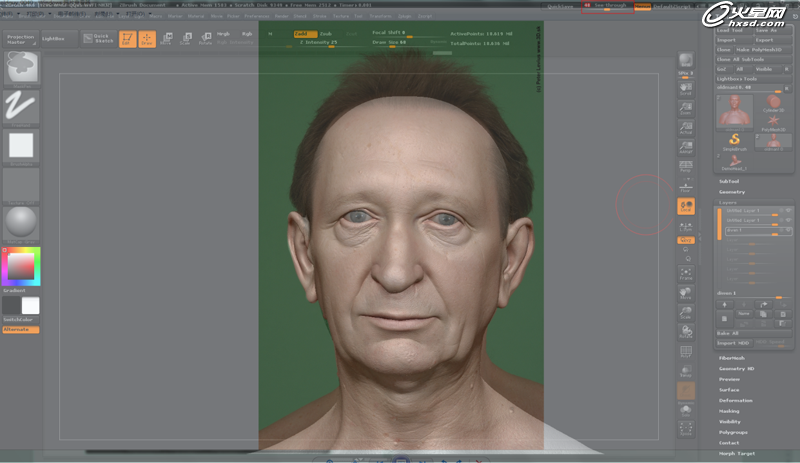Click the Load Tool button
This screenshot has height=463, width=800.
pyautogui.click(x=733, y=31)
